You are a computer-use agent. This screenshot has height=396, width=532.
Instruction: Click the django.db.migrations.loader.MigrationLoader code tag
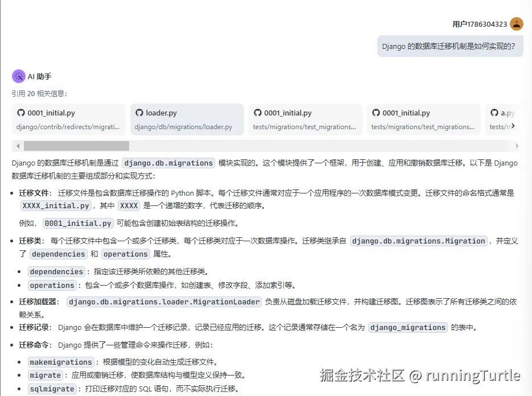tap(164, 302)
